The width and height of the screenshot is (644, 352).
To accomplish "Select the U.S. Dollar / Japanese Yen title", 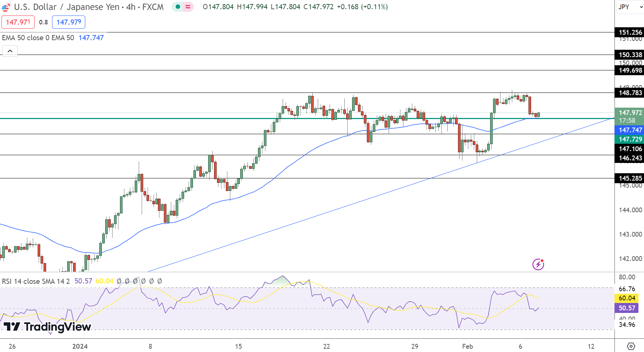I will (x=66, y=7).
